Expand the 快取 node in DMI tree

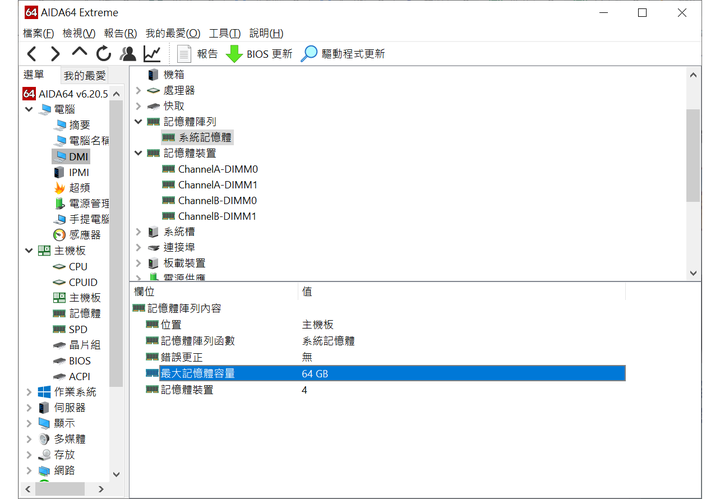point(138,106)
